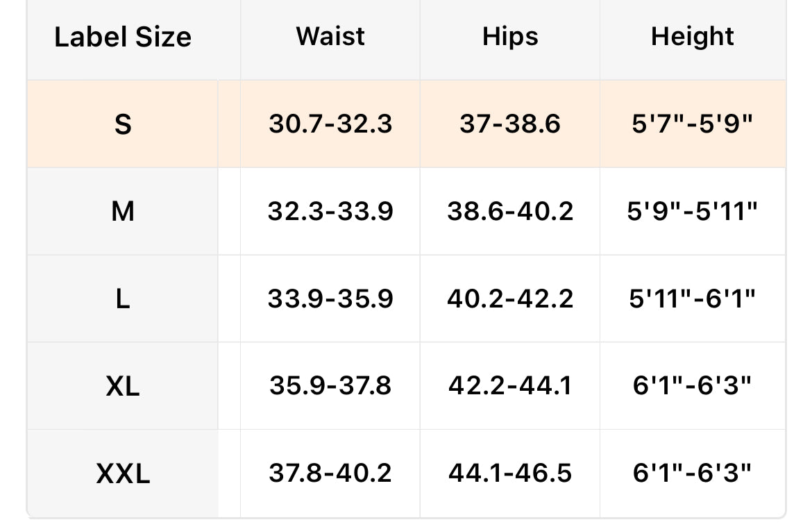Choose the 38.6-40.2 hips measurement
This screenshot has height=529, width=812.
point(510,212)
